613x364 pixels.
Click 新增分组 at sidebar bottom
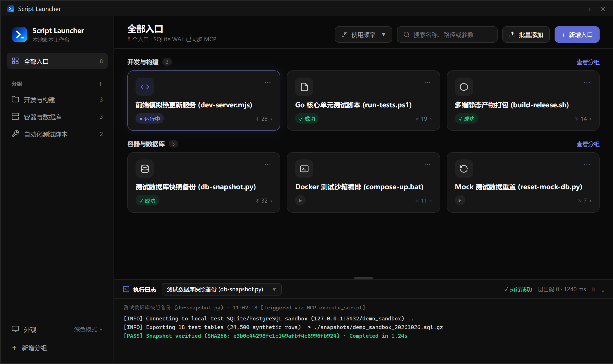29,348
